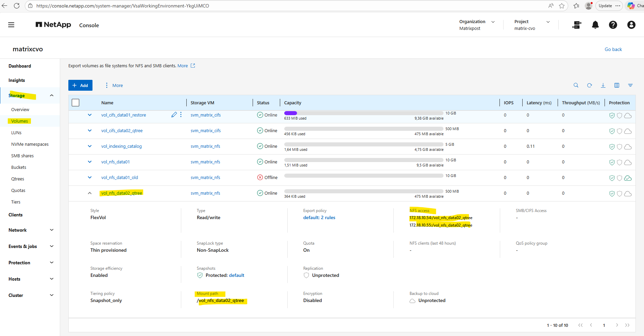Expand the vol_nfs_data01 row

pyautogui.click(x=90, y=162)
